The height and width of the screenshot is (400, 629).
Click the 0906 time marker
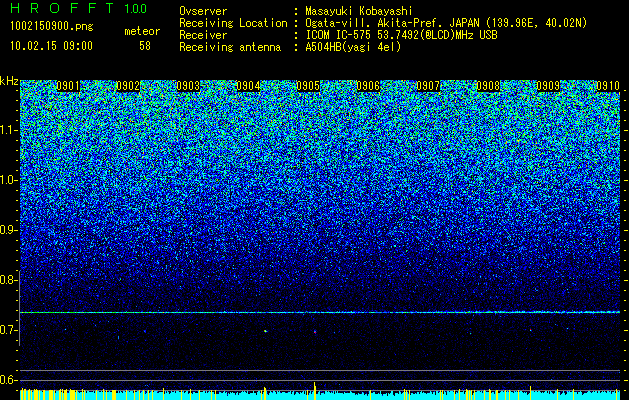tap(368, 86)
